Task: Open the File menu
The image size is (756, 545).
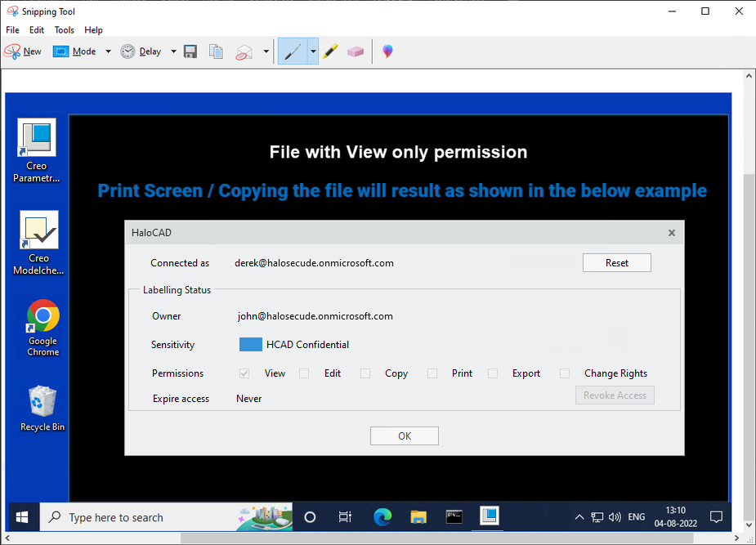Action: tap(12, 30)
